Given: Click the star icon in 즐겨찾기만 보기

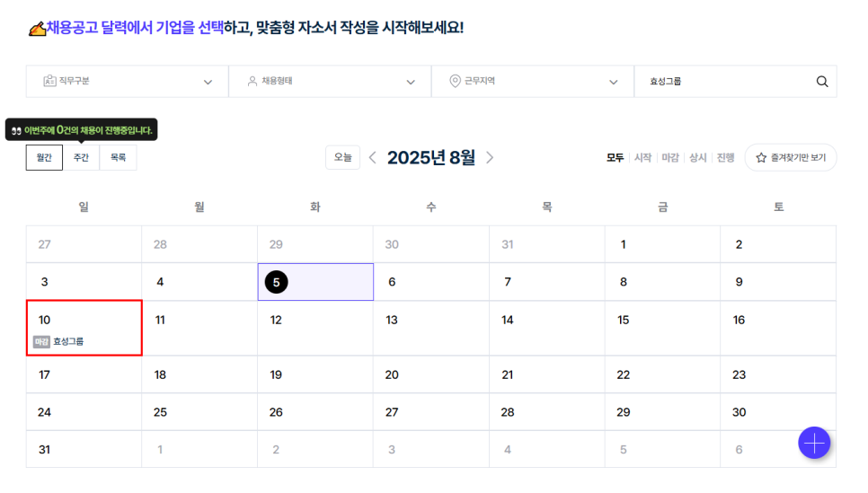Looking at the screenshot, I should 761,158.
